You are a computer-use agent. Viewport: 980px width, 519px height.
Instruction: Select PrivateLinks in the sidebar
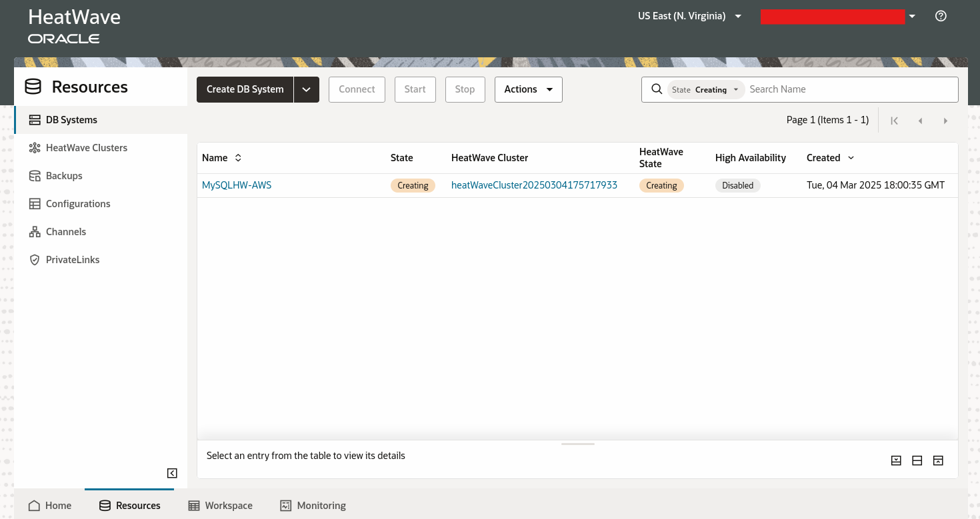point(73,259)
